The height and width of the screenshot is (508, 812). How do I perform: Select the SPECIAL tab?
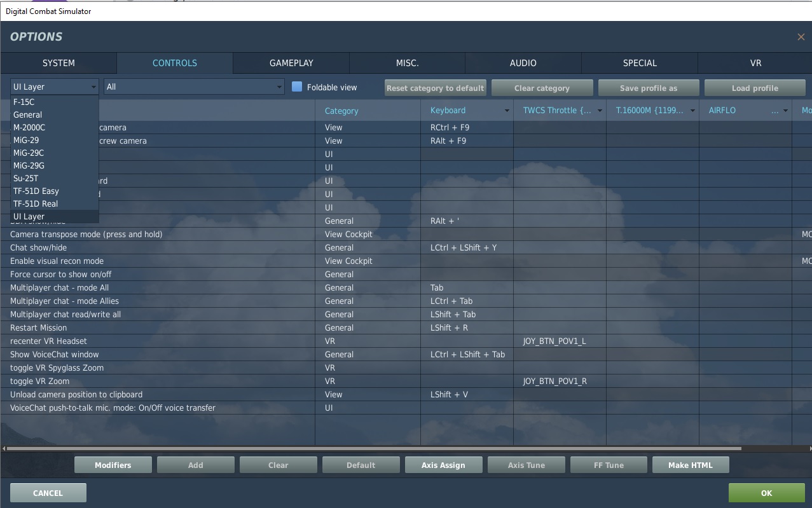pos(640,63)
